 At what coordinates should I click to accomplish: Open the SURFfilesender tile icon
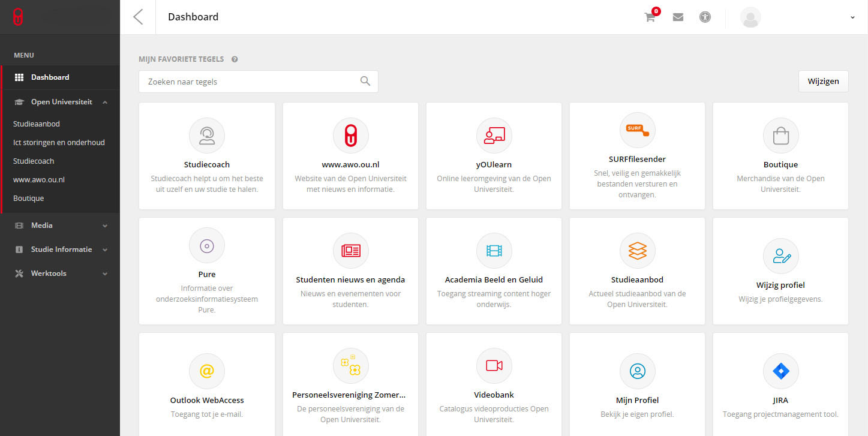(637, 130)
